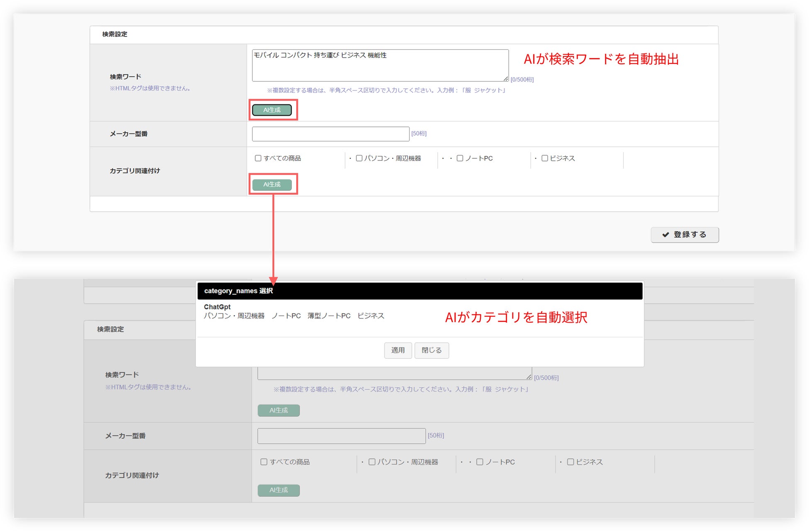The height and width of the screenshot is (532, 809).
Task: Click メーカー型番 input field in bottom panel
Action: click(x=341, y=436)
